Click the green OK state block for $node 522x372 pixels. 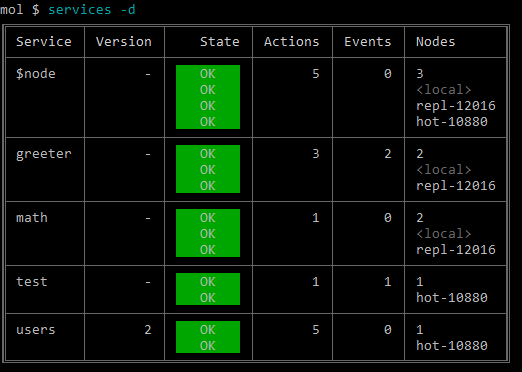pos(208,97)
